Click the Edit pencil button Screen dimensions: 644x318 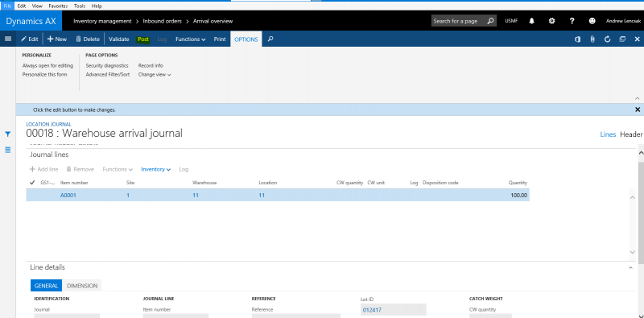(30, 39)
